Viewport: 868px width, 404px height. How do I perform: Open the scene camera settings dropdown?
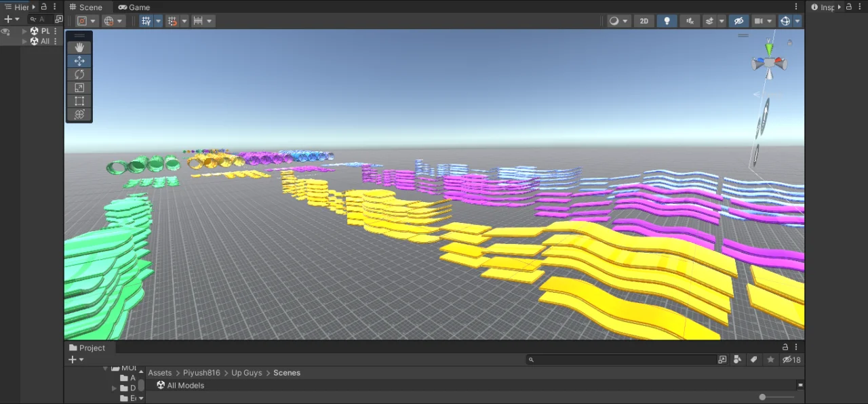pos(763,21)
